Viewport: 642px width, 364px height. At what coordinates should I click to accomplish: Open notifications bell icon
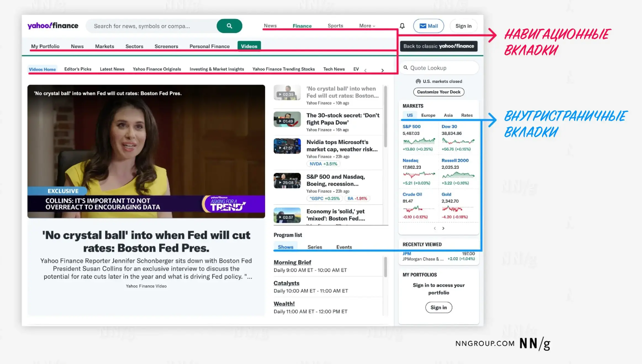pos(402,26)
